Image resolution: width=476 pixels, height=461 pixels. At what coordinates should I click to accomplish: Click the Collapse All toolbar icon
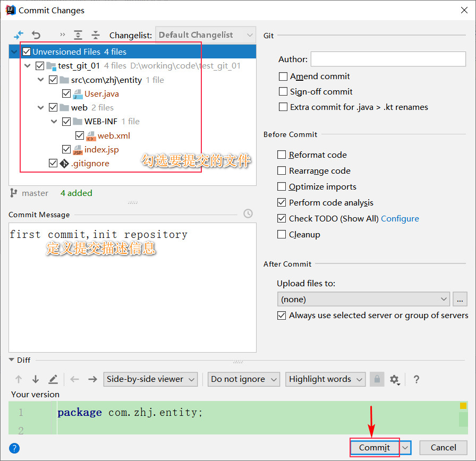(95, 35)
